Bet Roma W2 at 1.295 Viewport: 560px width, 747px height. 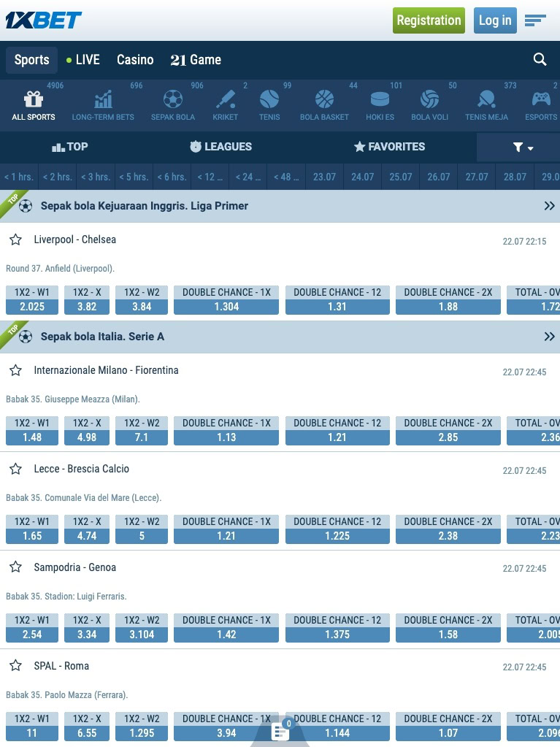coord(142,727)
